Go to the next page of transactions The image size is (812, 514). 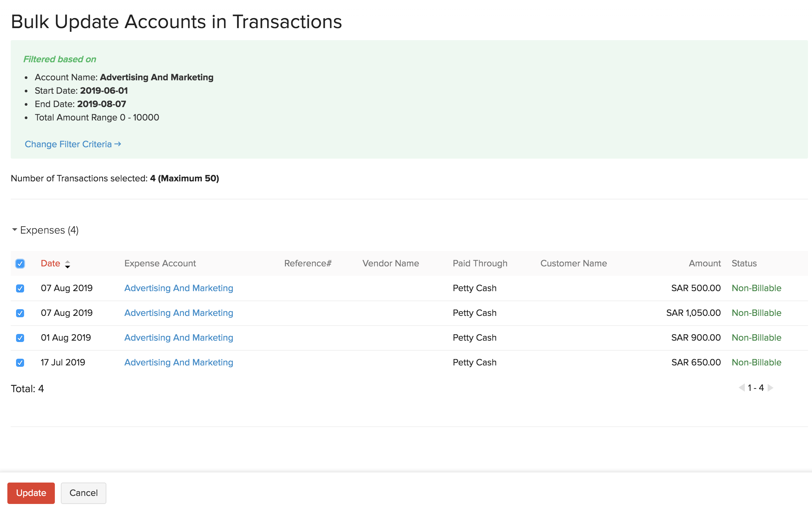pyautogui.click(x=770, y=388)
